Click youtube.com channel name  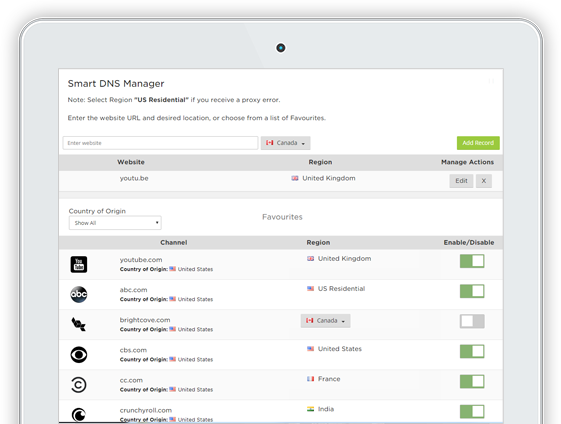tap(141, 260)
